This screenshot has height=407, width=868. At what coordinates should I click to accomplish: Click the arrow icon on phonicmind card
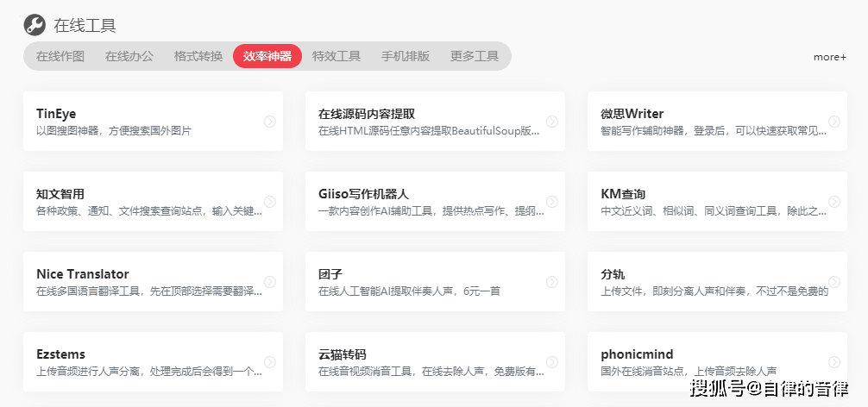click(x=834, y=362)
